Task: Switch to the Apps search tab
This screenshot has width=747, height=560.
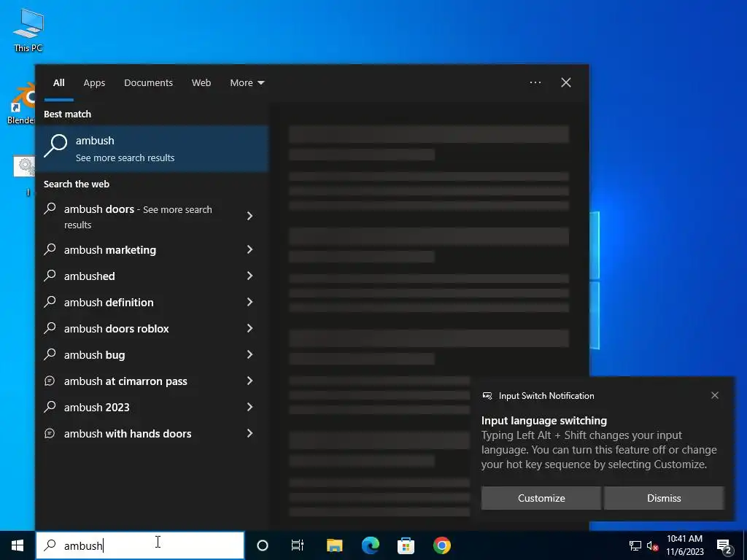Action: [x=94, y=82]
